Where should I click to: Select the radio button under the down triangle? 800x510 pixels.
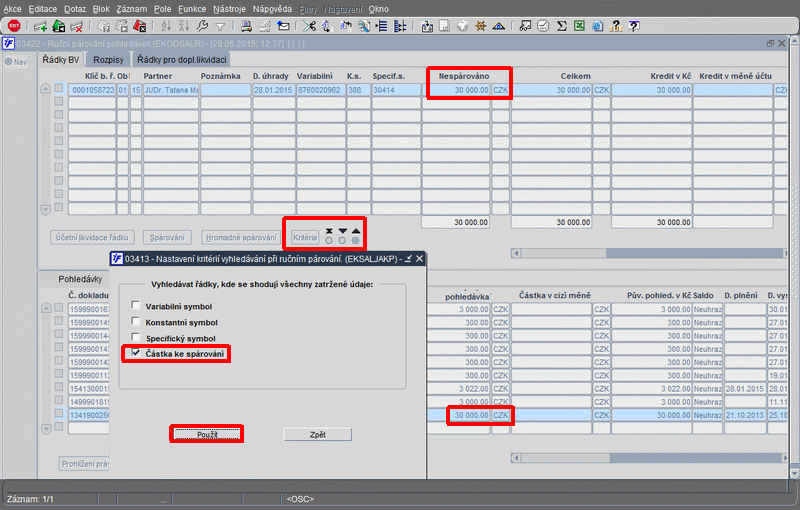[342, 240]
